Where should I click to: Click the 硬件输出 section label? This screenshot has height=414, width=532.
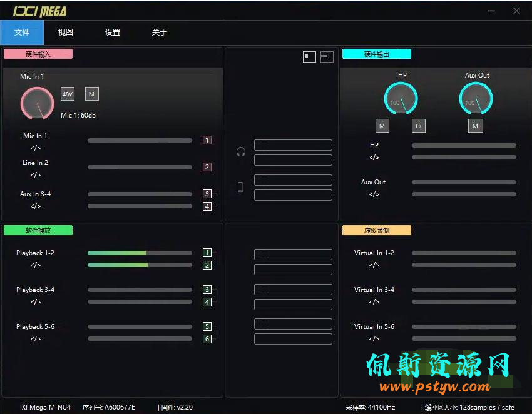[377, 54]
